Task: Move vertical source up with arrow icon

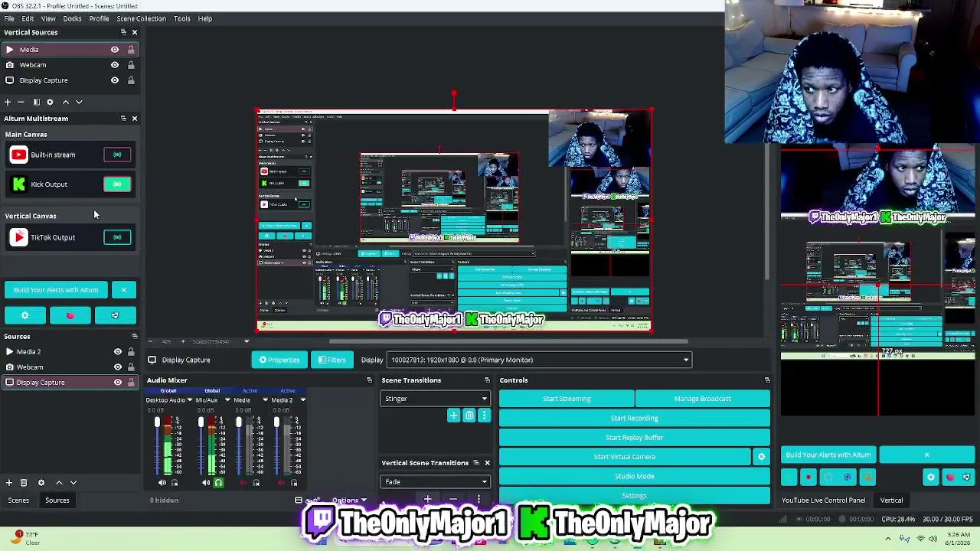Action: coord(66,102)
